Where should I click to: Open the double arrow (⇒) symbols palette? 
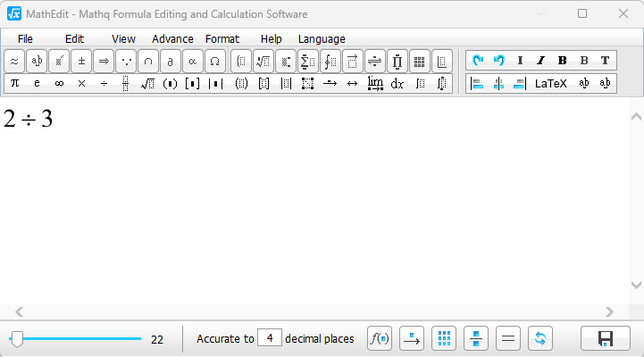click(x=104, y=62)
